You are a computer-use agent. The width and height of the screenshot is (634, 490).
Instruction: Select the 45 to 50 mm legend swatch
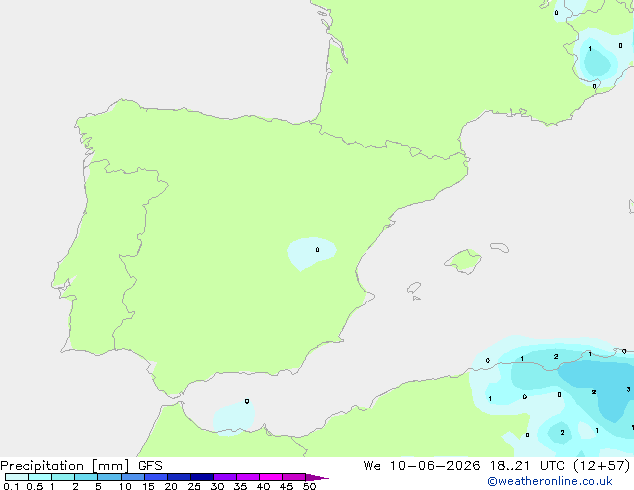(294, 477)
